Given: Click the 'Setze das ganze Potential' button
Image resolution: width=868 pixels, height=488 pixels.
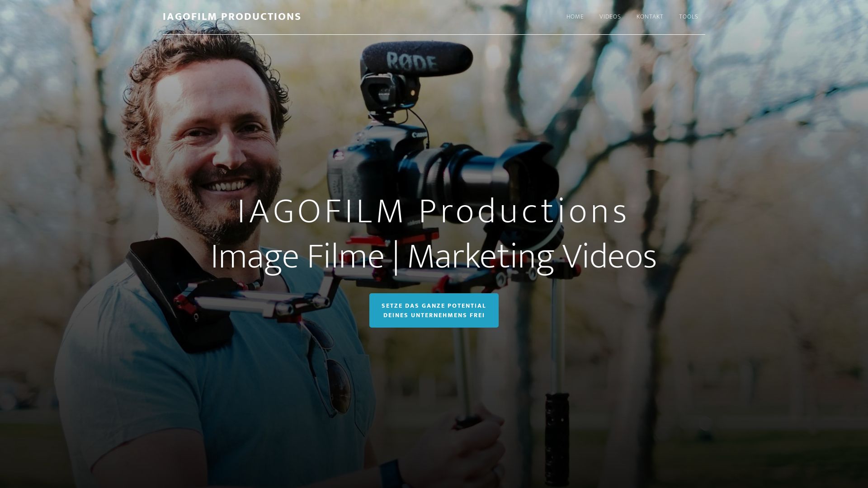Looking at the screenshot, I should click(434, 310).
